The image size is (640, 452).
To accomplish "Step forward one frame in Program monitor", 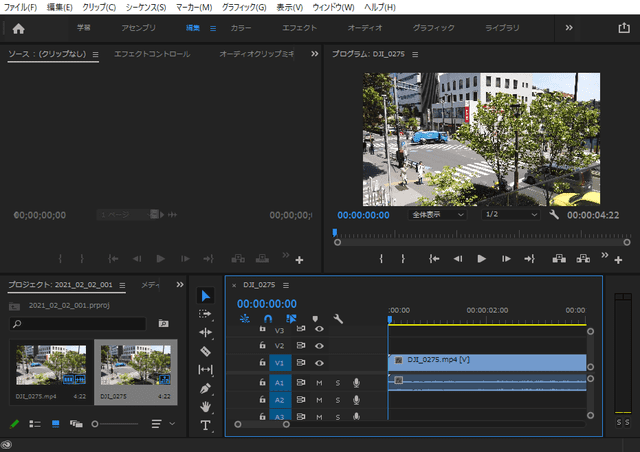I will pyautogui.click(x=506, y=258).
